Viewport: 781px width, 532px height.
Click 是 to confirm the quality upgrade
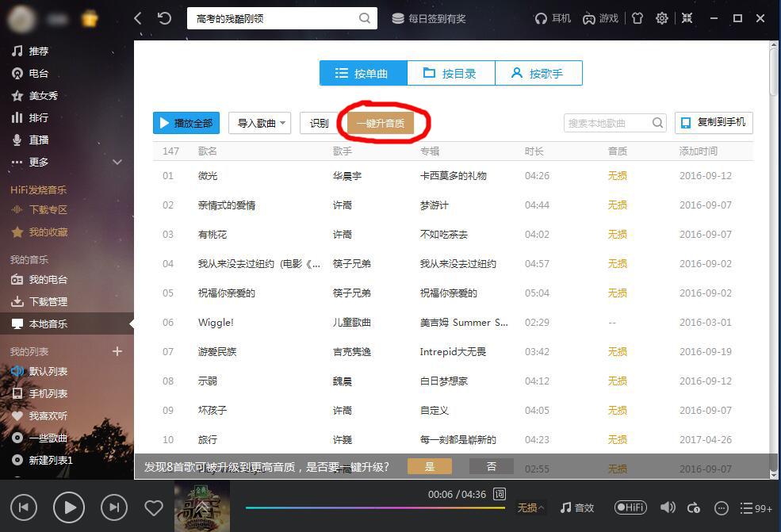point(429,466)
